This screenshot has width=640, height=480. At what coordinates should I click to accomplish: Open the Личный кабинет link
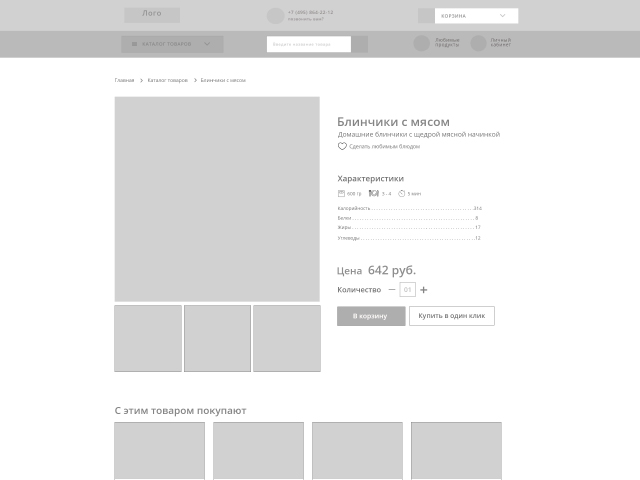click(x=500, y=42)
